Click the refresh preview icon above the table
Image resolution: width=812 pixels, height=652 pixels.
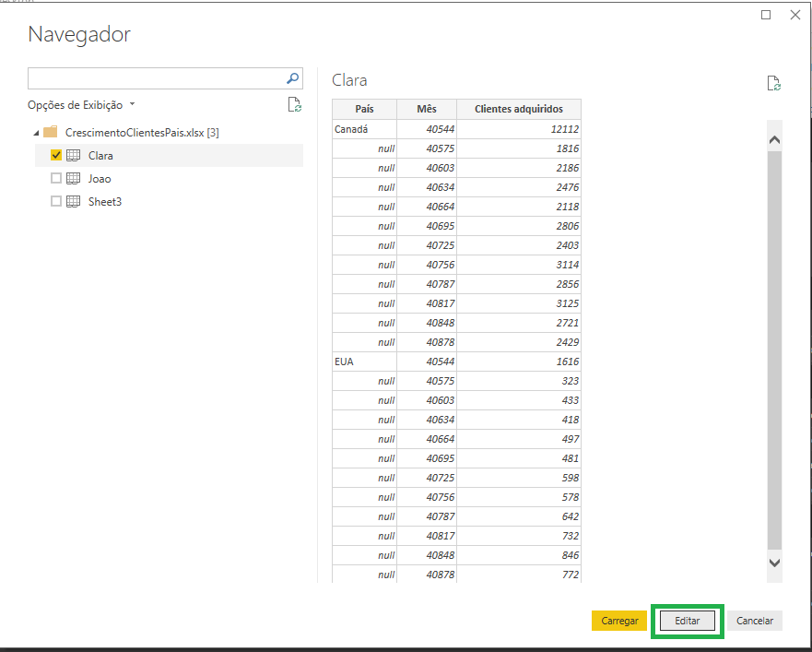tap(774, 82)
